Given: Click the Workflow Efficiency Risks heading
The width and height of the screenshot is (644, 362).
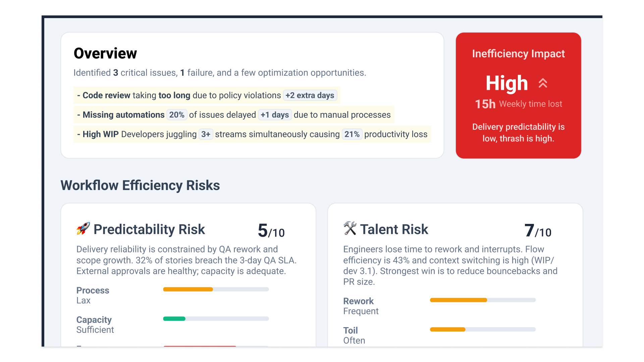Looking at the screenshot, I should 140,185.
